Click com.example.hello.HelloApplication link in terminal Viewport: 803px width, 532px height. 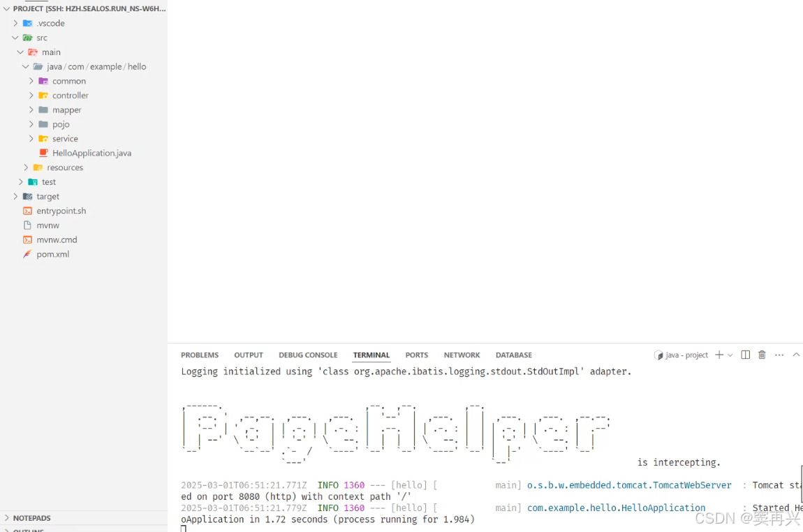616,508
